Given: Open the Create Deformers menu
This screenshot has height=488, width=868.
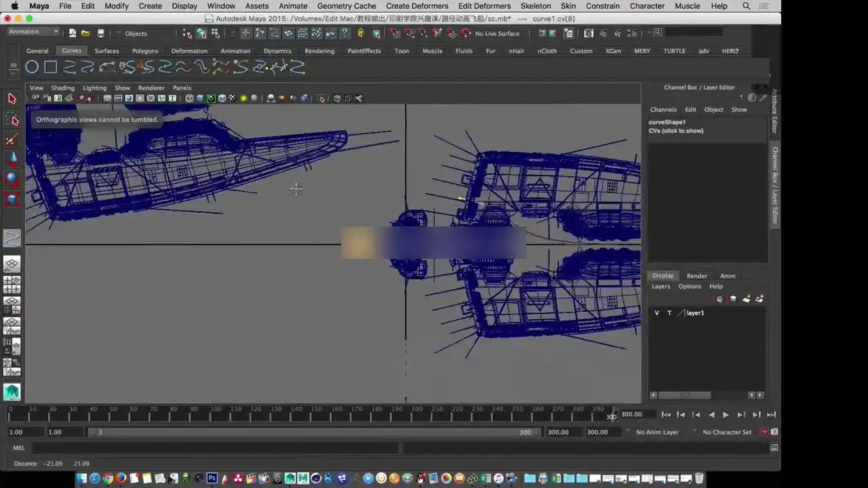Looking at the screenshot, I should [416, 6].
